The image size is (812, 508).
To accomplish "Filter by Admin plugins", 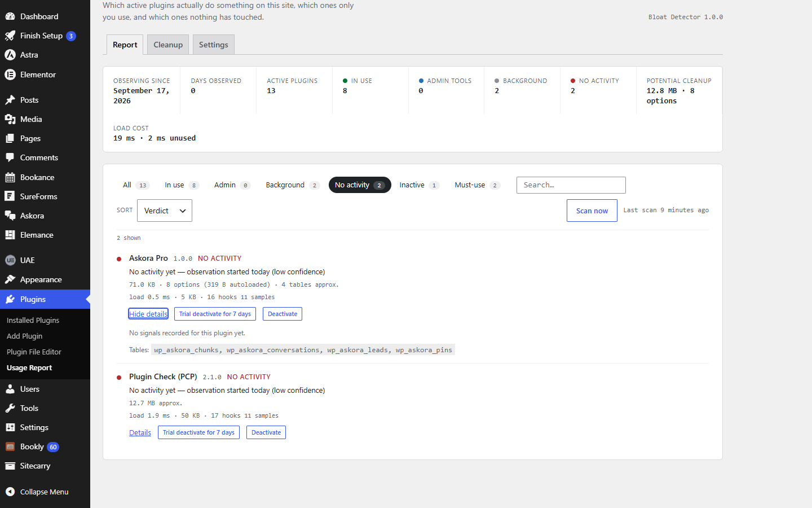I will pyautogui.click(x=232, y=185).
